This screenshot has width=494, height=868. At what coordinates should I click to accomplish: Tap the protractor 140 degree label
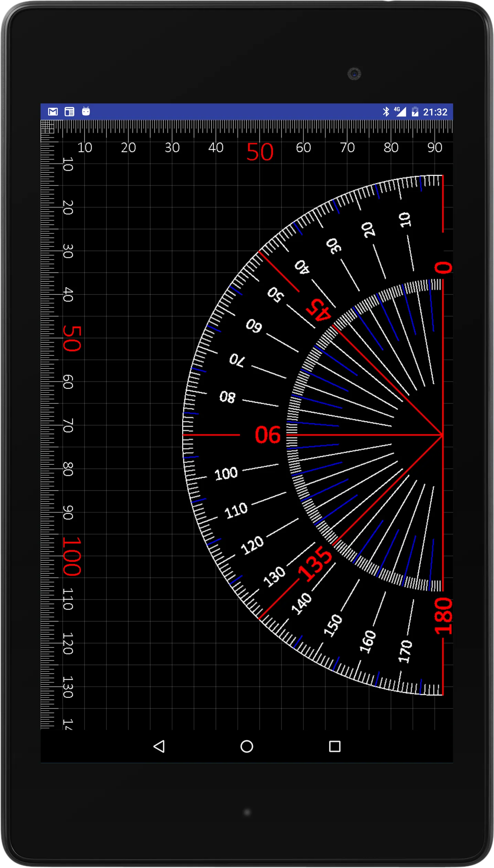[301, 604]
